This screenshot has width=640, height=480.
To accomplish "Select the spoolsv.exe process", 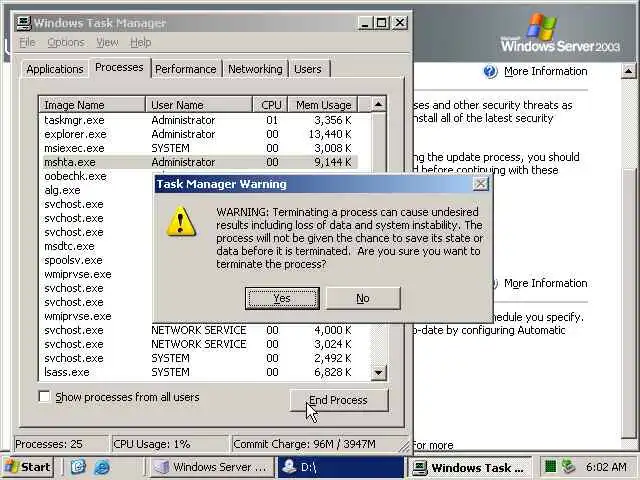I will click(73, 260).
